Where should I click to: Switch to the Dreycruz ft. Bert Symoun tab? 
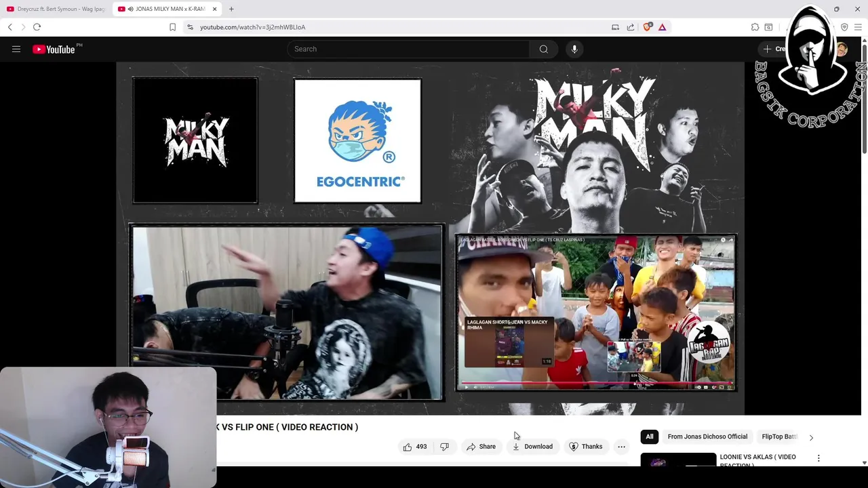click(56, 9)
